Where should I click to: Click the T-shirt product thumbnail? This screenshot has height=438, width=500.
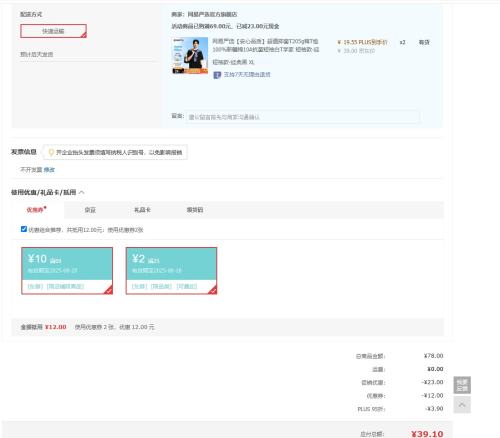coord(190,55)
